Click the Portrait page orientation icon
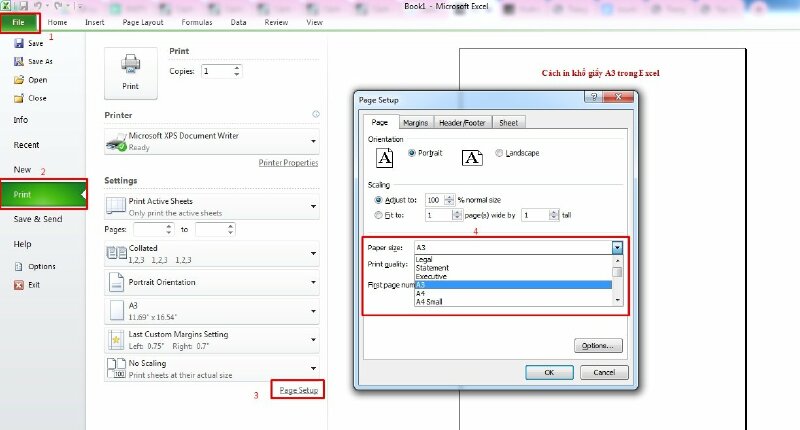The image size is (800, 430). (385, 158)
